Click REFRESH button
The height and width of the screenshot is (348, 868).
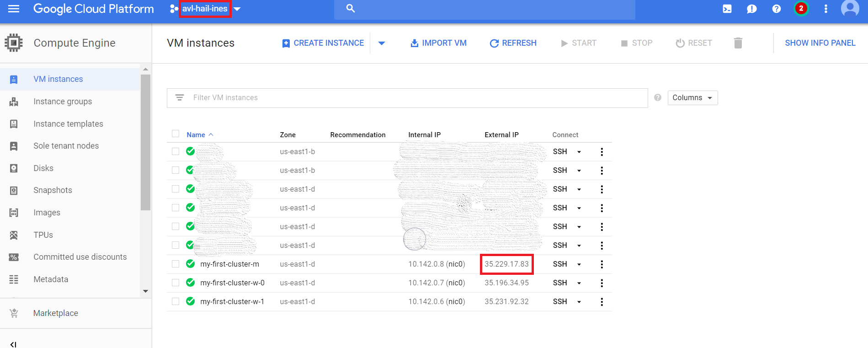[513, 43]
